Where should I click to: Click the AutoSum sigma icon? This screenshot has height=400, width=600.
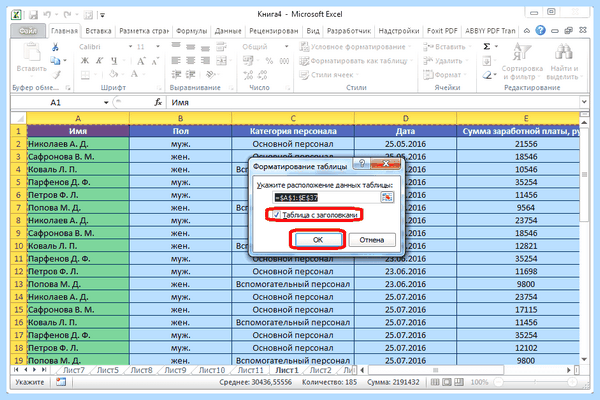click(x=487, y=47)
